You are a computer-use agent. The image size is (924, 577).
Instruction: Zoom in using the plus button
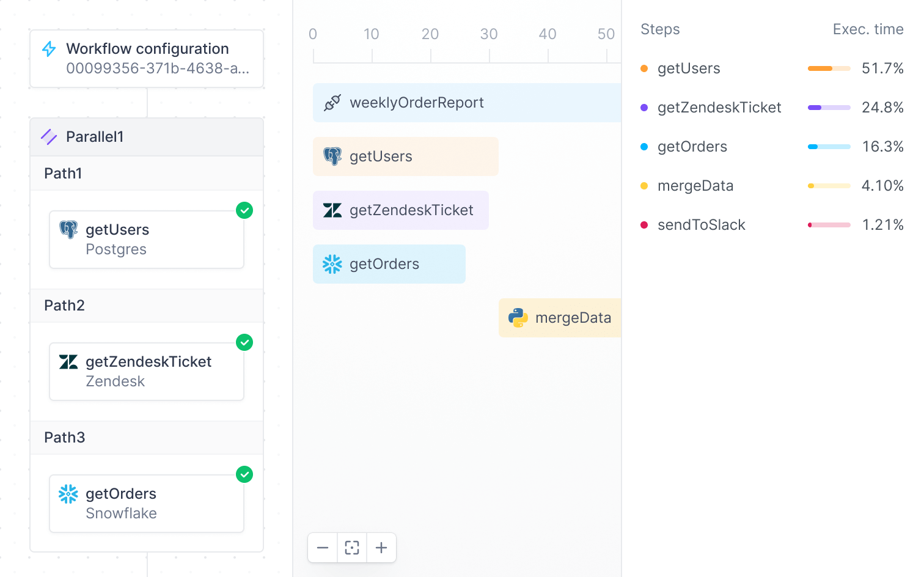click(381, 548)
